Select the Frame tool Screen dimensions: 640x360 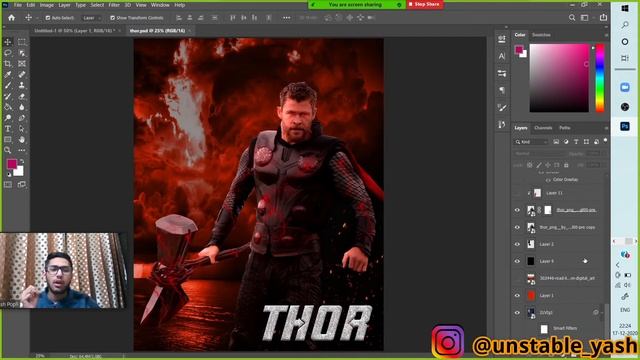(x=22, y=64)
